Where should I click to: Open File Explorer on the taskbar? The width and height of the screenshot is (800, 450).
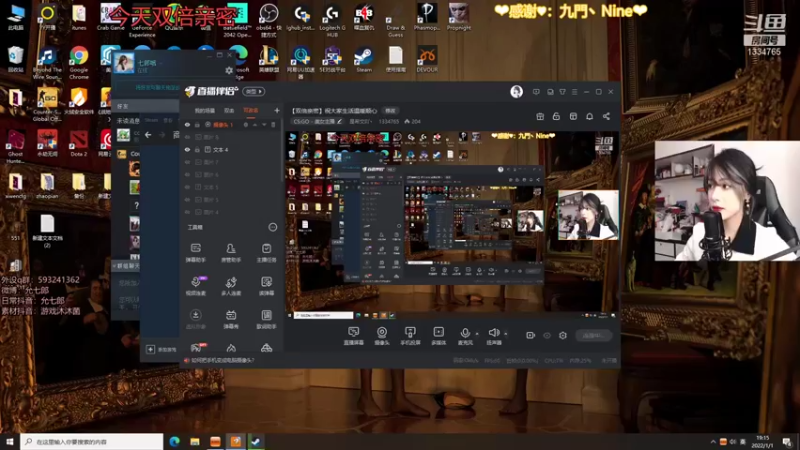point(195,441)
